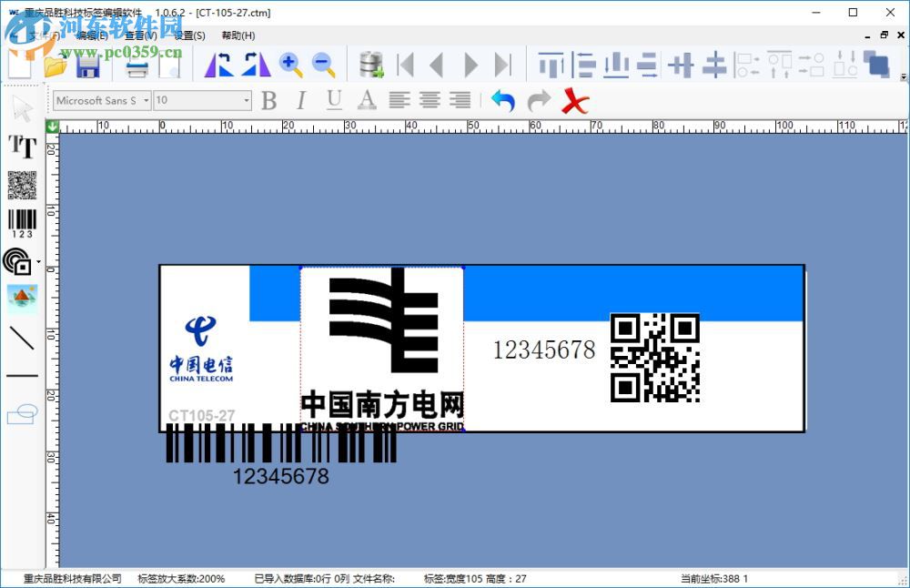Delete selected element with red X icon
This screenshot has width=910, height=588.
click(x=574, y=101)
